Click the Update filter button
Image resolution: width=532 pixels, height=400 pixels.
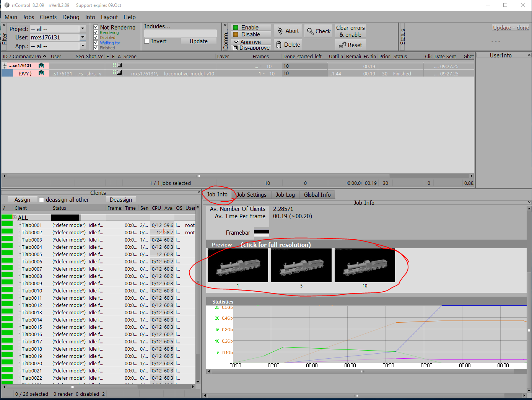tap(198, 41)
